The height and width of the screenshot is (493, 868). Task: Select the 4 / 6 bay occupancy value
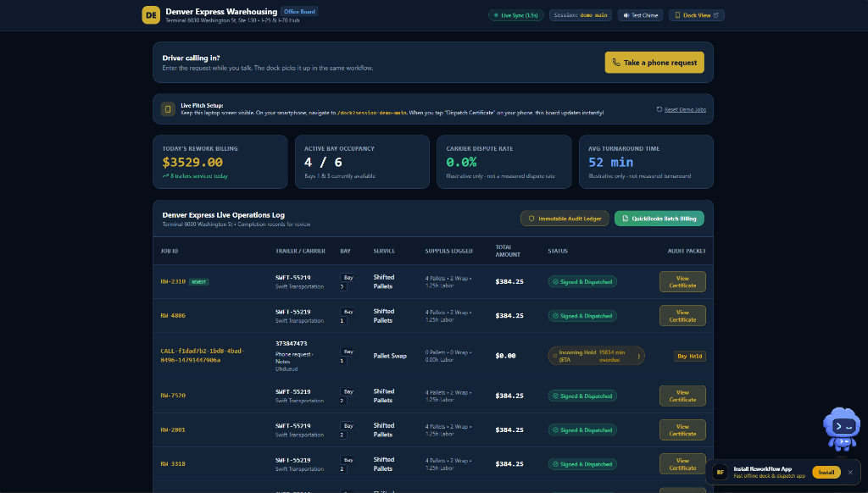pos(323,162)
